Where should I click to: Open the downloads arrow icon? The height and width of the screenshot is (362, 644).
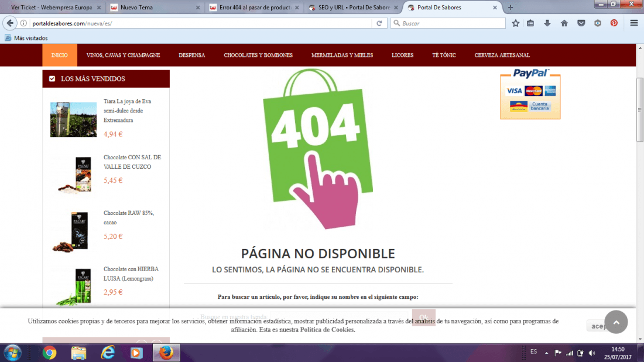point(547,23)
